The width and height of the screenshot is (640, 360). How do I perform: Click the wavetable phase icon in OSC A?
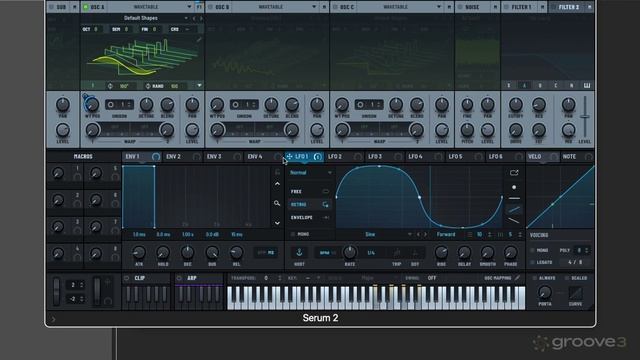[x=110, y=86]
